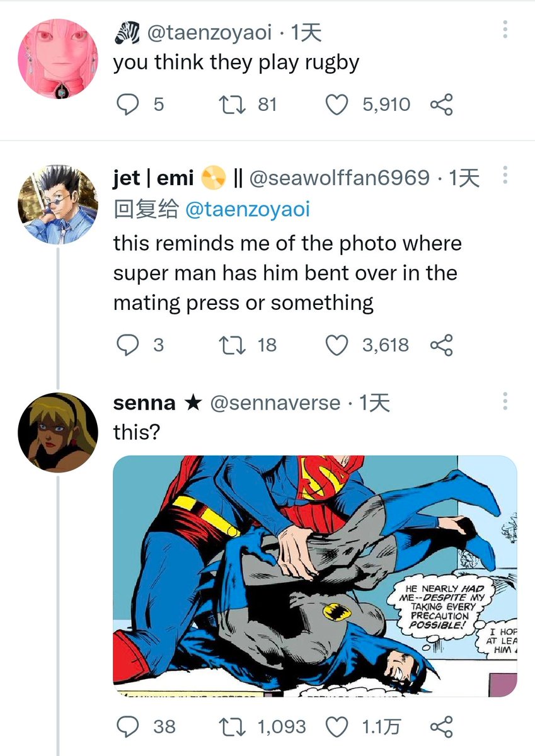535x756 pixels.
Task: Open more options on taenzoyaoi's tweet
Action: (x=504, y=29)
